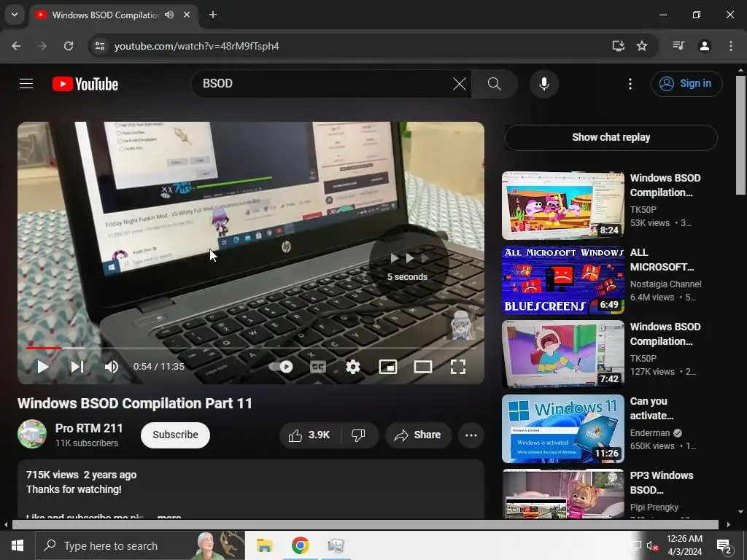This screenshot has width=747, height=560.
Task: Toggle closed captions in player
Action: [x=318, y=367]
